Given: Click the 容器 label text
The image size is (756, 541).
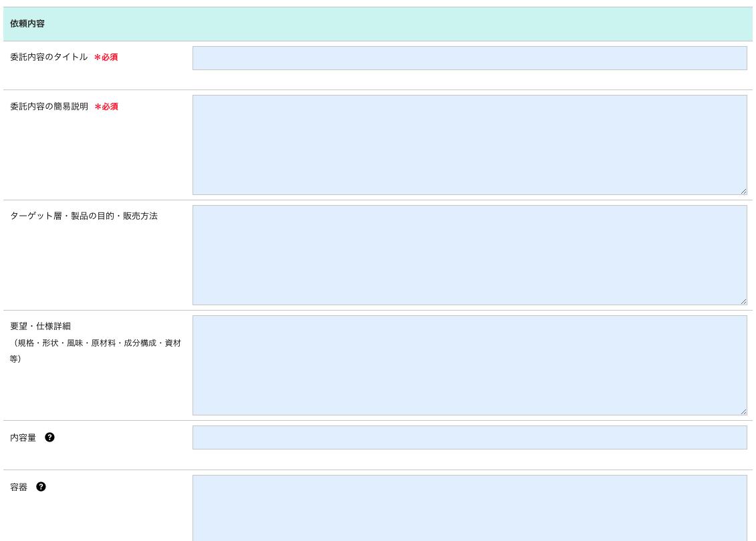Looking at the screenshot, I should (x=19, y=488).
